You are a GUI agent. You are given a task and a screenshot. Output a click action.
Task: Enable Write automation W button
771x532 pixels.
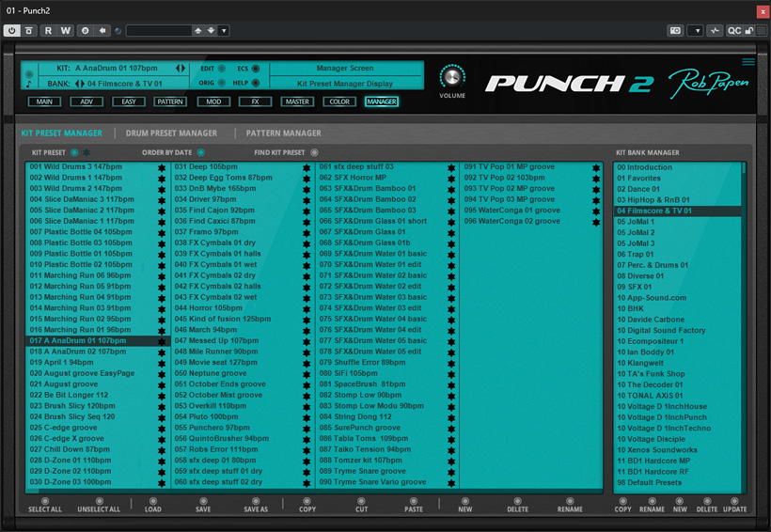pos(65,30)
